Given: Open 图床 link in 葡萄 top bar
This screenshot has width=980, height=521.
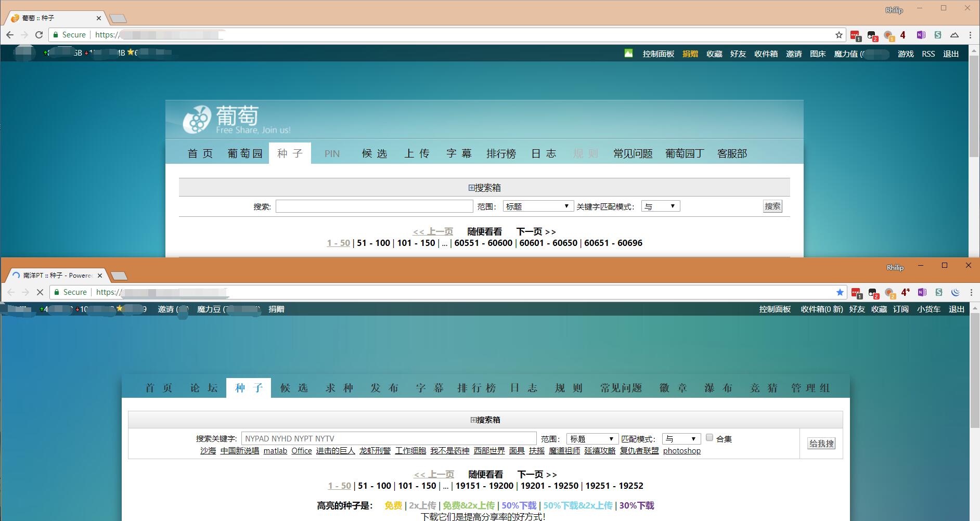Looking at the screenshot, I should click(818, 54).
